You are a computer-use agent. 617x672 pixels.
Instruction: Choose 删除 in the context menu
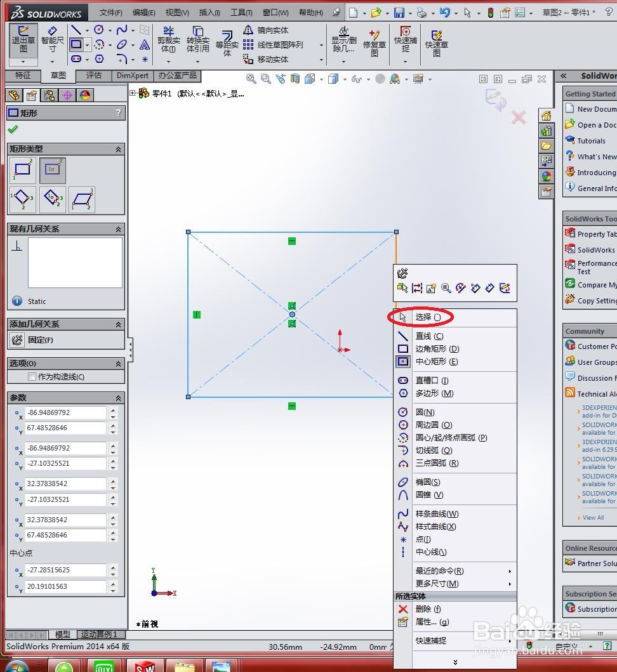[x=455, y=609]
